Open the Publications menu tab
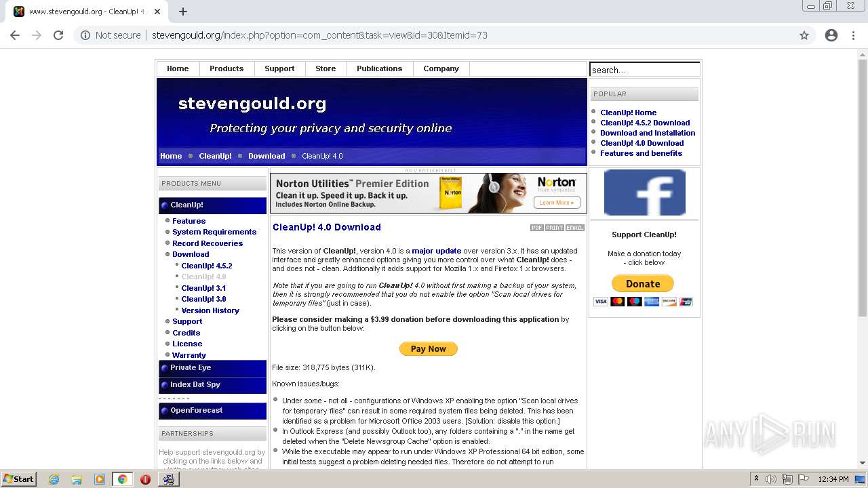 pyautogui.click(x=380, y=68)
